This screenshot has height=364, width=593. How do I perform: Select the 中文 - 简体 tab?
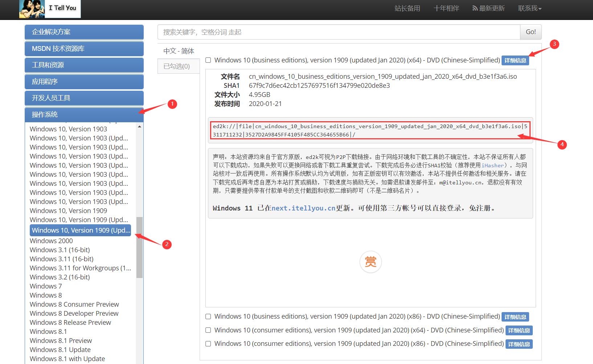point(178,51)
